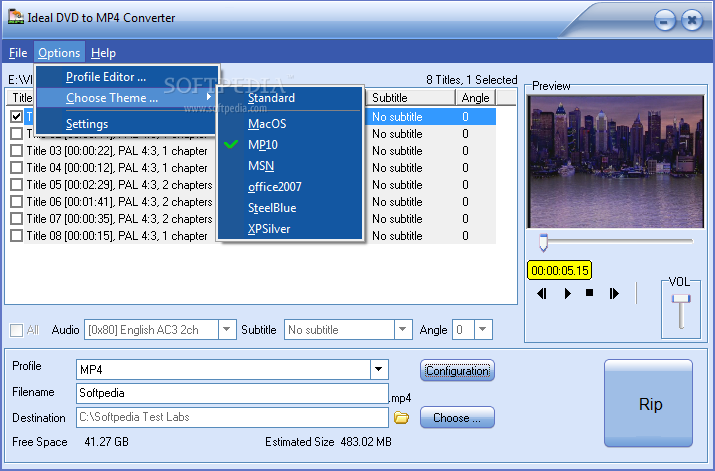715x471 pixels.
Task: Check the Title 04 checkbox
Action: pos(16,168)
